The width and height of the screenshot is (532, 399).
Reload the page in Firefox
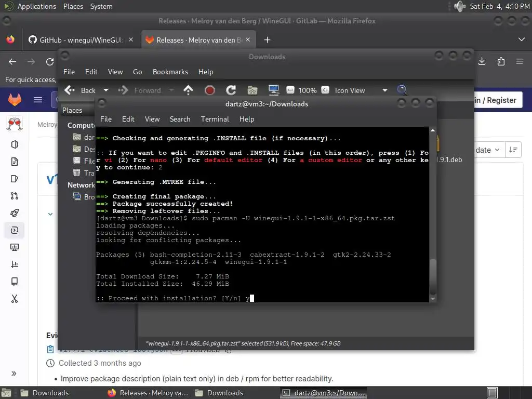(x=50, y=62)
